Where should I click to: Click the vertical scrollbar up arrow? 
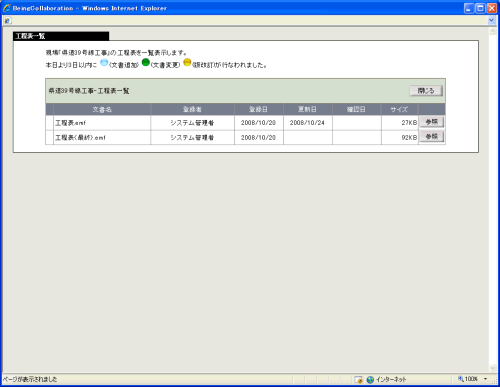click(x=493, y=32)
